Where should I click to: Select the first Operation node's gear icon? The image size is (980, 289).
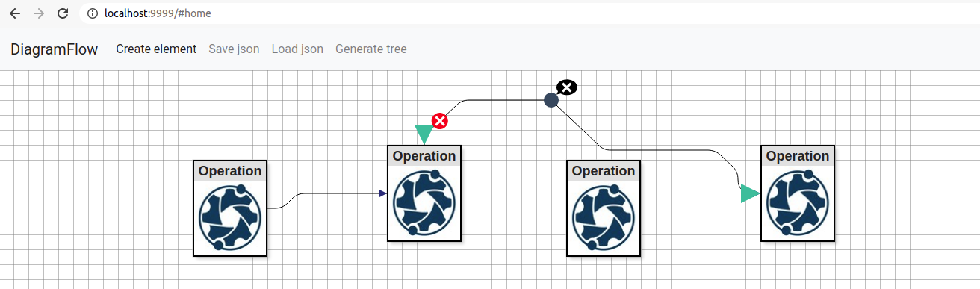pyautogui.click(x=230, y=217)
